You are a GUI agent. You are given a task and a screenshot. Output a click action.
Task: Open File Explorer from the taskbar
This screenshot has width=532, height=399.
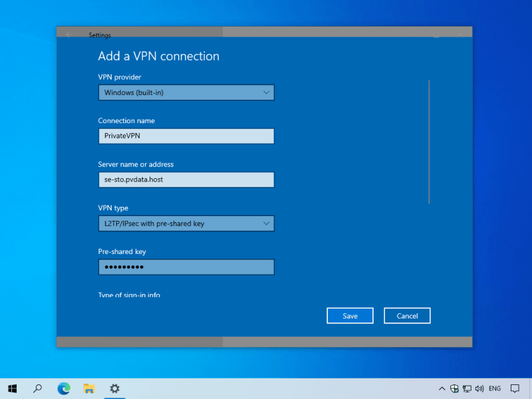(89, 388)
